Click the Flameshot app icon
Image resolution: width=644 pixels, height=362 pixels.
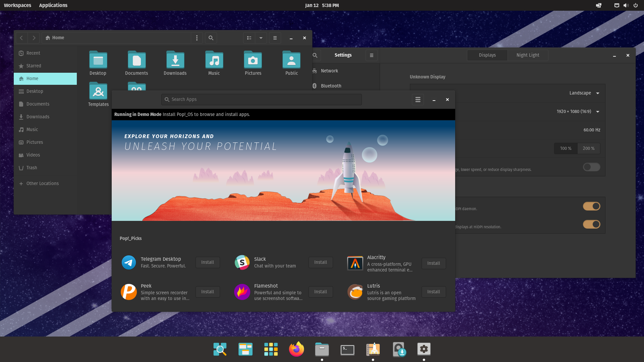242,292
